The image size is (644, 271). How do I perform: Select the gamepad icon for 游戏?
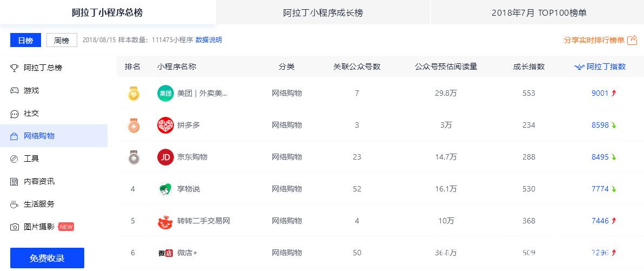coord(15,90)
